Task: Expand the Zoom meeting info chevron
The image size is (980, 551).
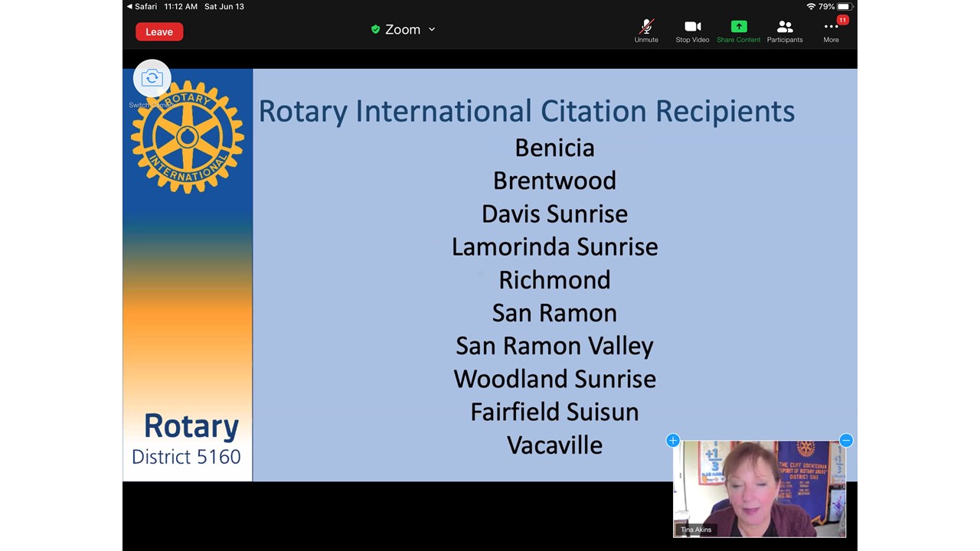Action: click(x=432, y=30)
